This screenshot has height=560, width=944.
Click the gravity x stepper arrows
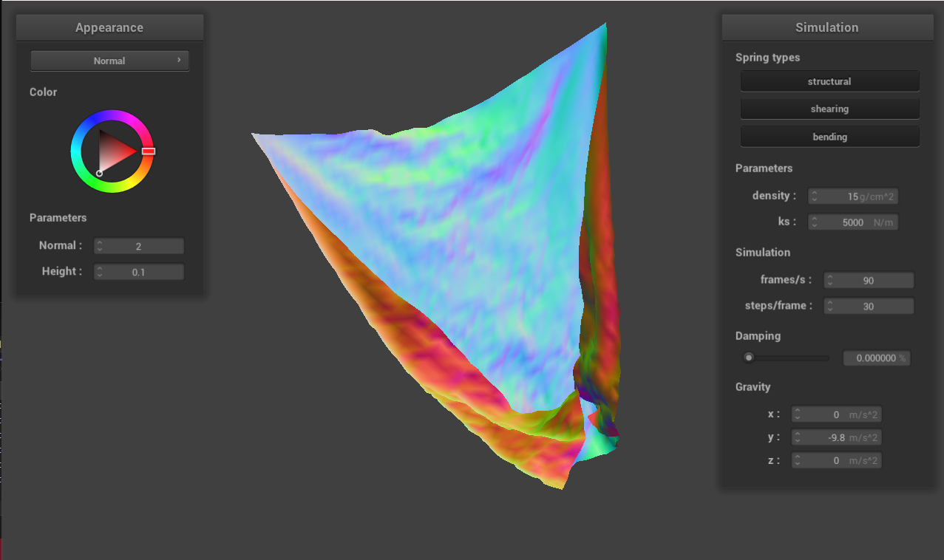798,415
